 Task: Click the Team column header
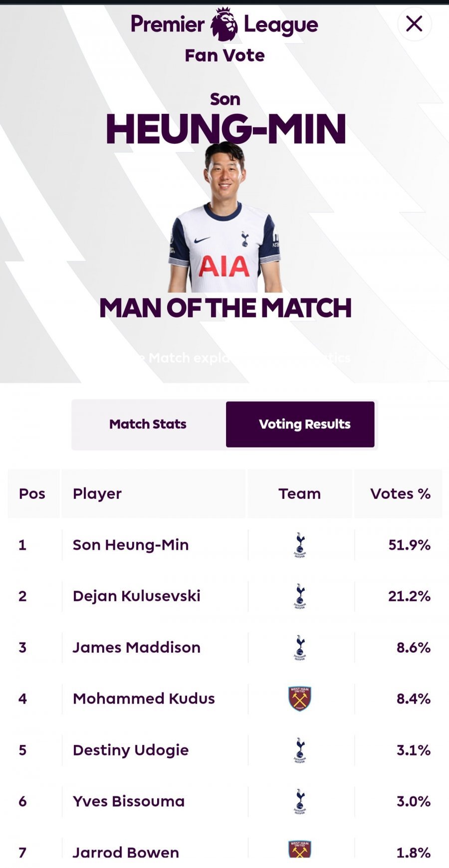coord(300,493)
